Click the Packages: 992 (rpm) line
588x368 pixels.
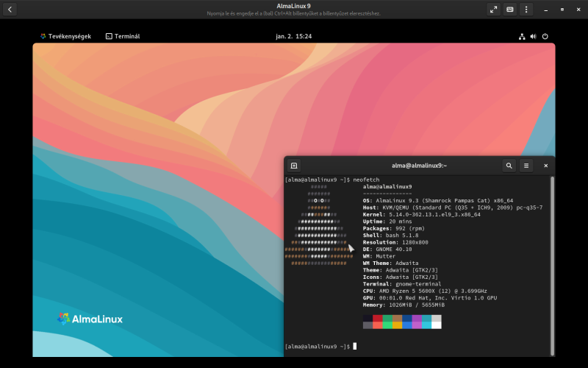(x=394, y=228)
